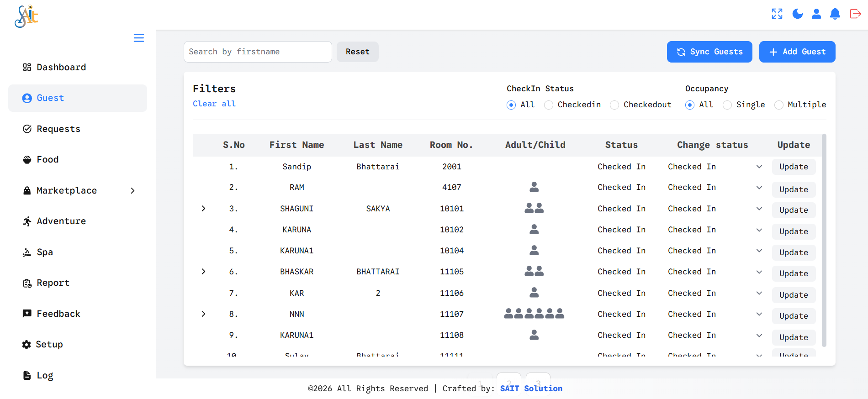Go to the Food section
868x399 pixels.
78,159
